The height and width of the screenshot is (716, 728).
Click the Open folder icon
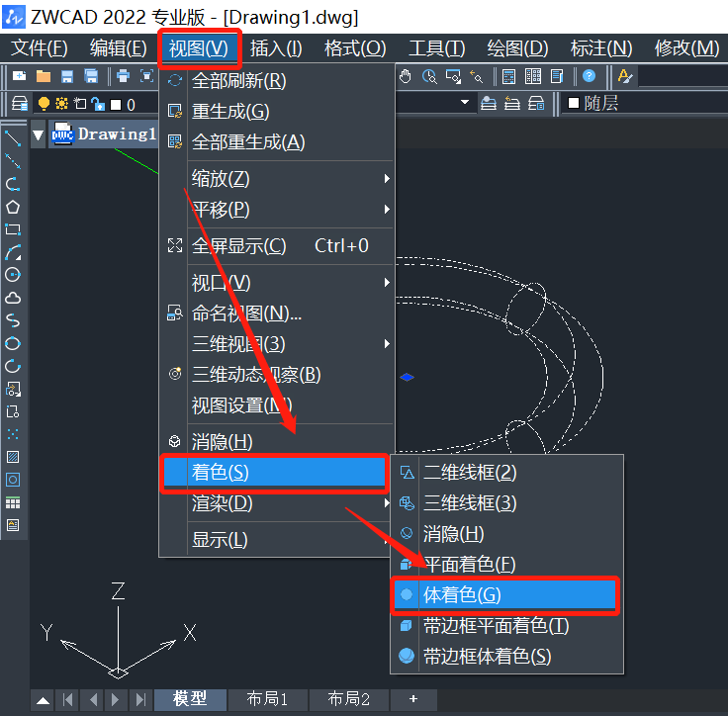click(44, 76)
